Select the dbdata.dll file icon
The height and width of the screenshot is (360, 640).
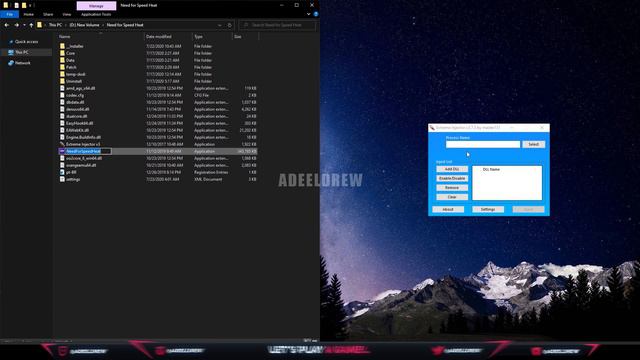pos(62,102)
